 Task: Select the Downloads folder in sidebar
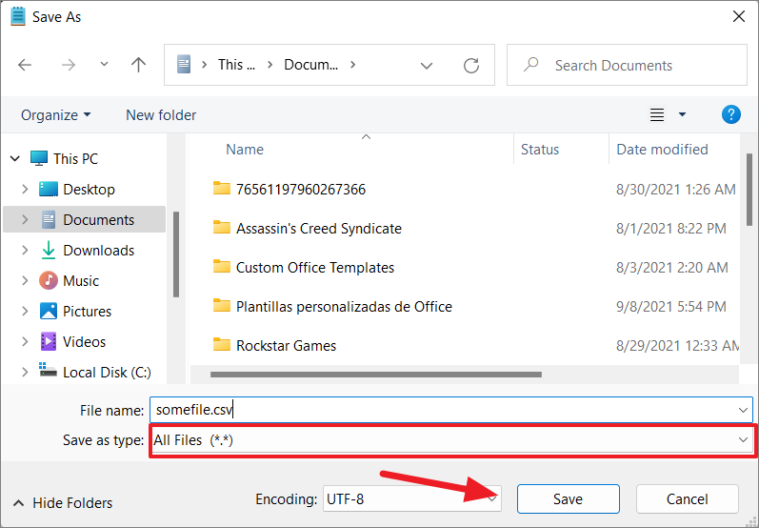(98, 250)
